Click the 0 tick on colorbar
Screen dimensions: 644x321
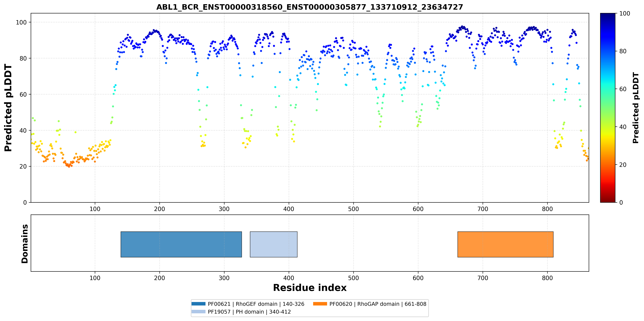pyautogui.click(x=621, y=202)
